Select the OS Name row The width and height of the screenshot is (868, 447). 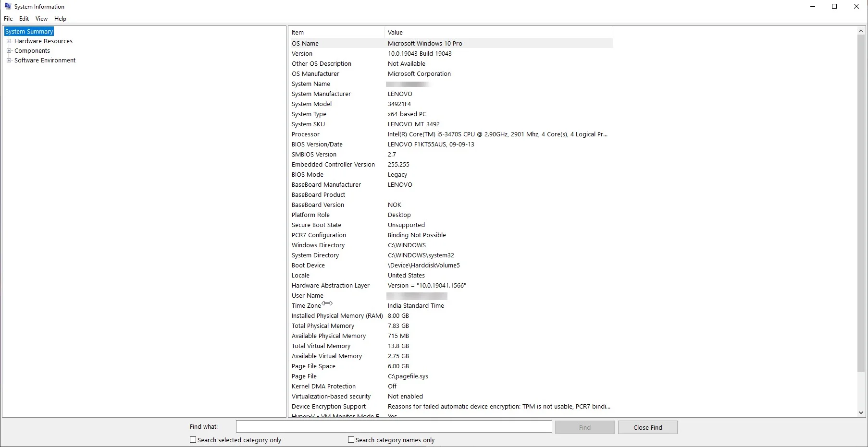coord(451,43)
